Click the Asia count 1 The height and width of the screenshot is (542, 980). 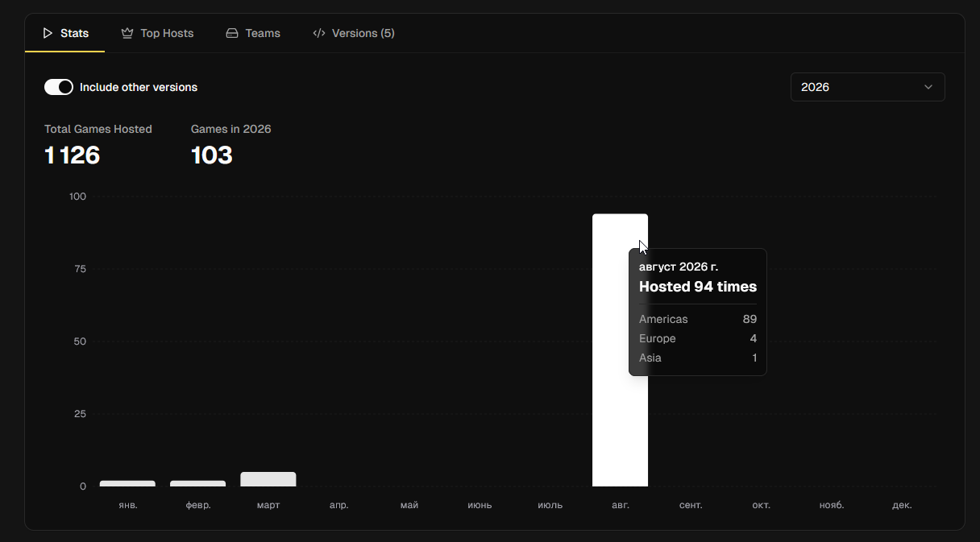[x=754, y=358]
